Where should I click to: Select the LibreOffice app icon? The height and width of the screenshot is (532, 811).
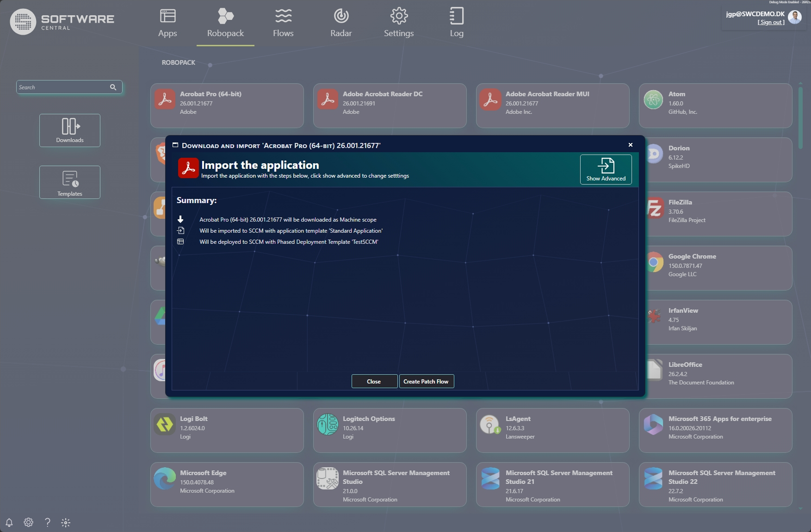pyautogui.click(x=654, y=370)
